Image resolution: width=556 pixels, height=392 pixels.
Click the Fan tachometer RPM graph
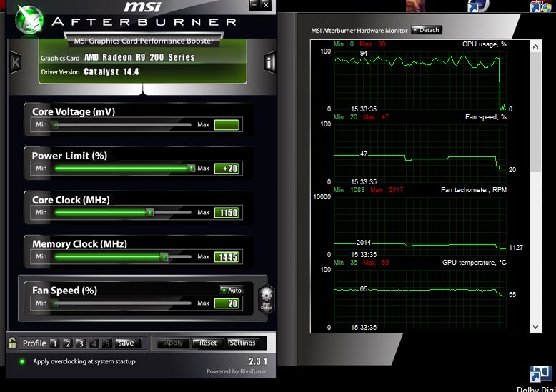[420, 227]
